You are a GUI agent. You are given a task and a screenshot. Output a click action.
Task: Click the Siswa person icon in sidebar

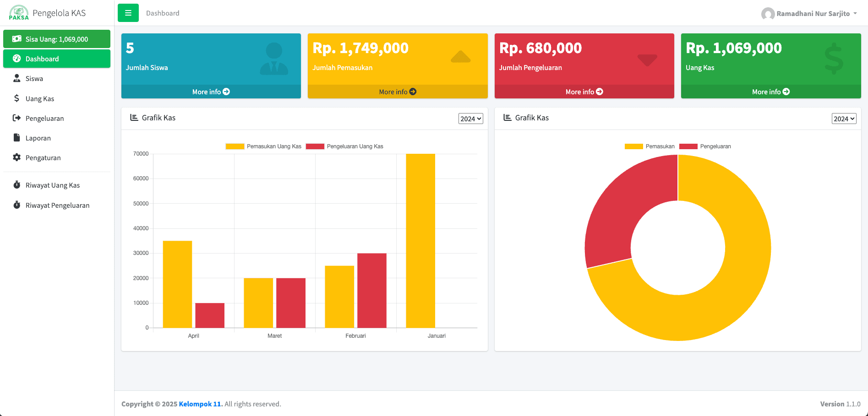pyautogui.click(x=17, y=78)
